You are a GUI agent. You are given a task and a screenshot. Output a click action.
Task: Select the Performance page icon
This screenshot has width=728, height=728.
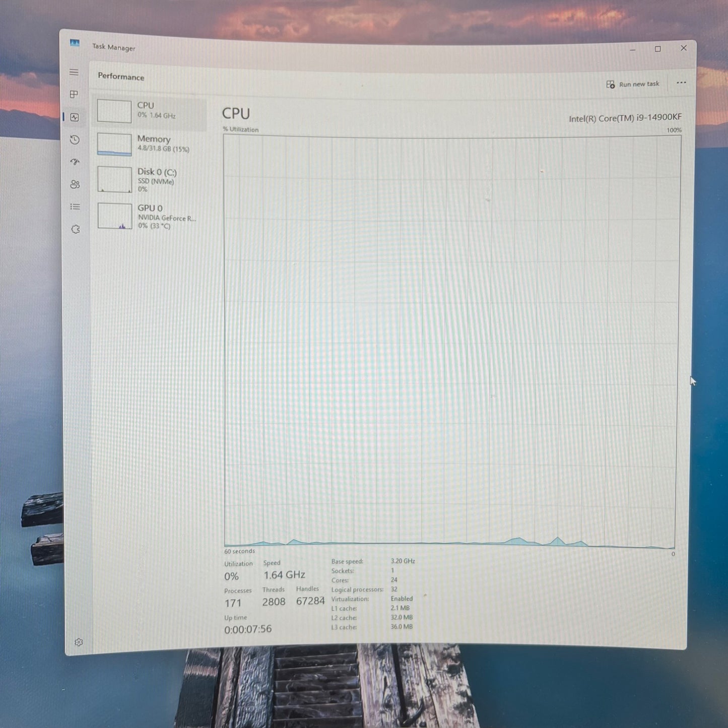pyautogui.click(x=75, y=117)
